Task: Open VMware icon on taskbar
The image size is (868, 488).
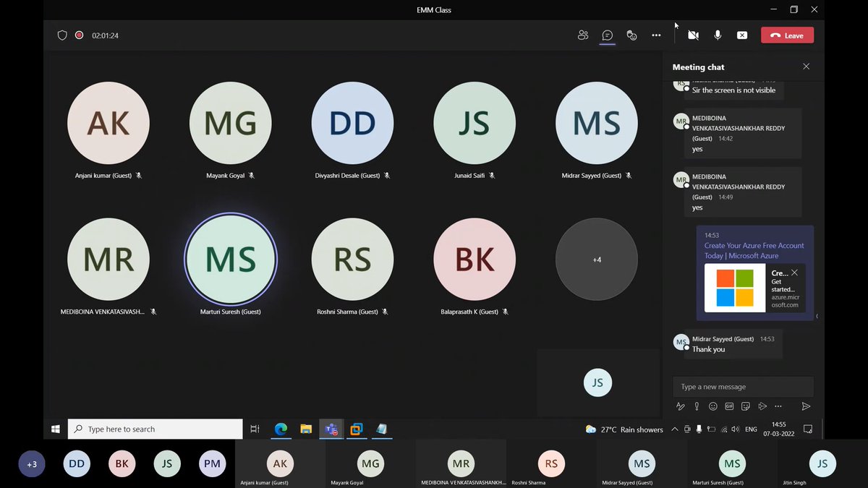Action: 356,429
